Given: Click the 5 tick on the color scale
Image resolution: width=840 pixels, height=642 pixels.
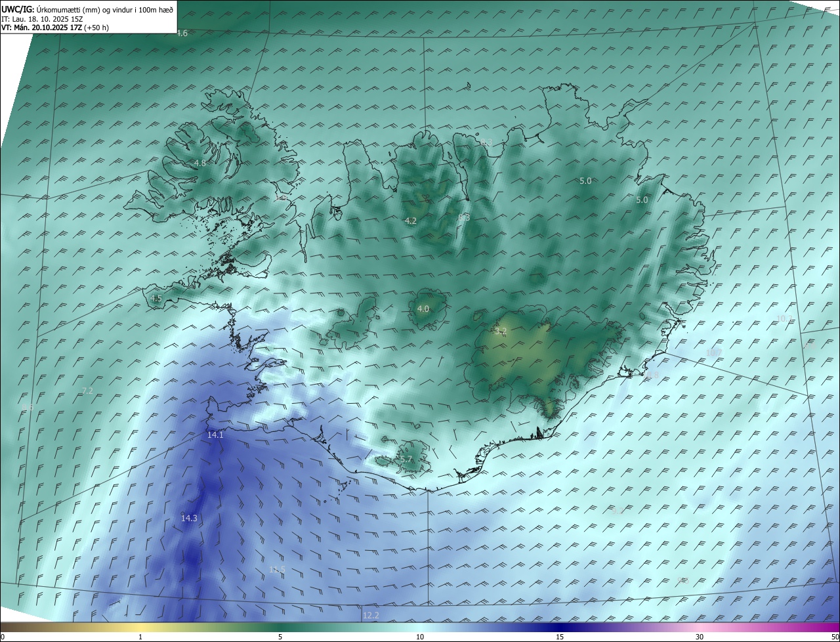Looking at the screenshot, I should point(280,637).
